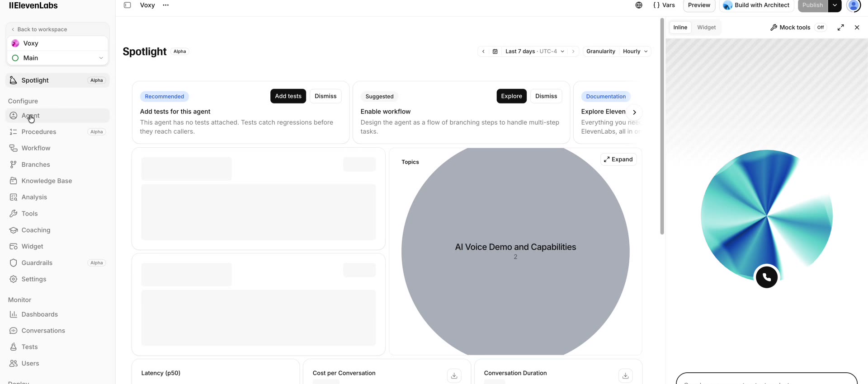
Task: Click the Knowledge Base icon
Action: [x=14, y=181]
